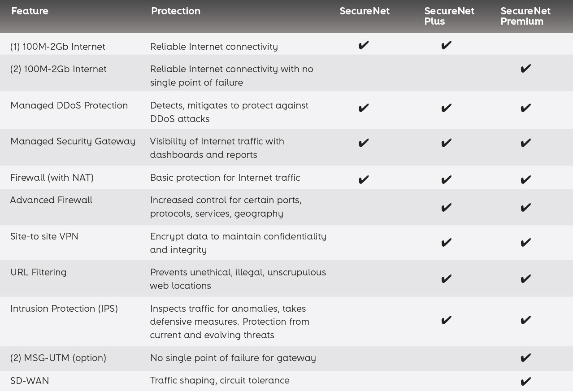The image size is (573, 392).
Task: Click SecureNet checkmark for Managed Security Gateway
Action: point(364,143)
